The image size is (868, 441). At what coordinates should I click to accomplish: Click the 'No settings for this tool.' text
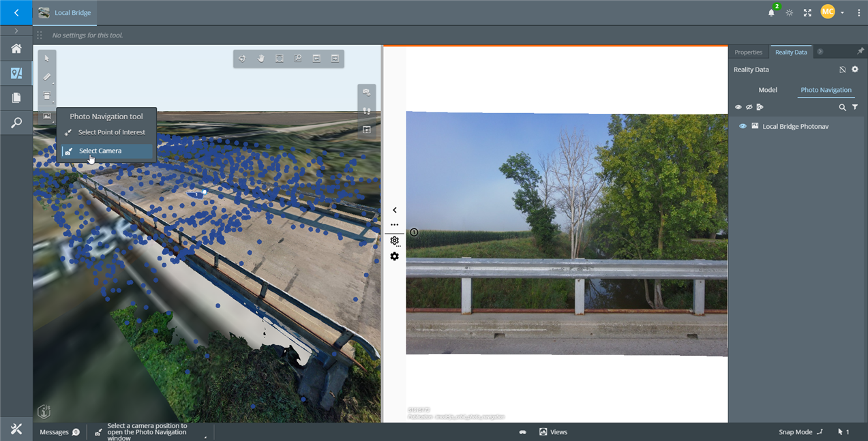[x=87, y=35]
